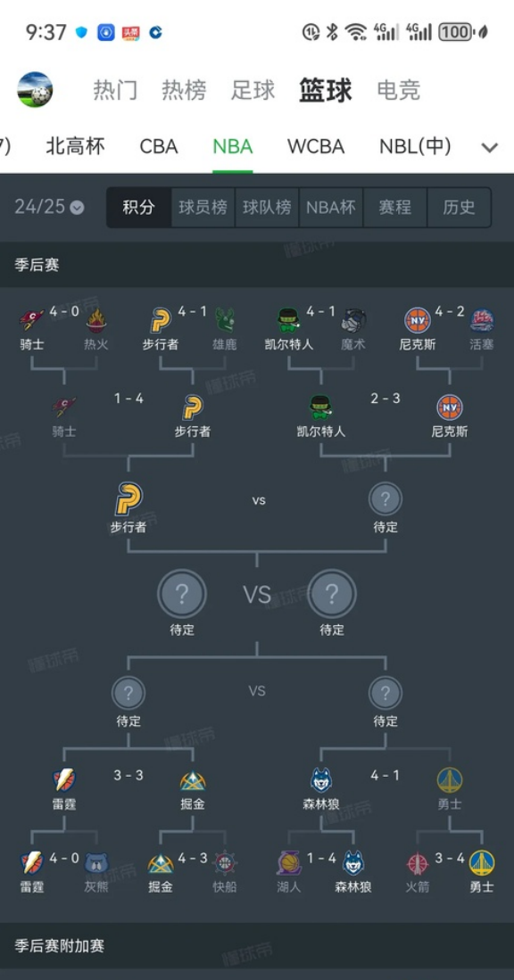
Task: Open the 24/25 season selector
Action: point(43,206)
